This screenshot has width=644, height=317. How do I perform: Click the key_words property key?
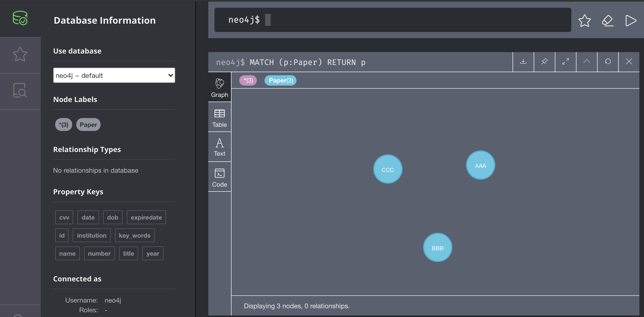tap(134, 236)
